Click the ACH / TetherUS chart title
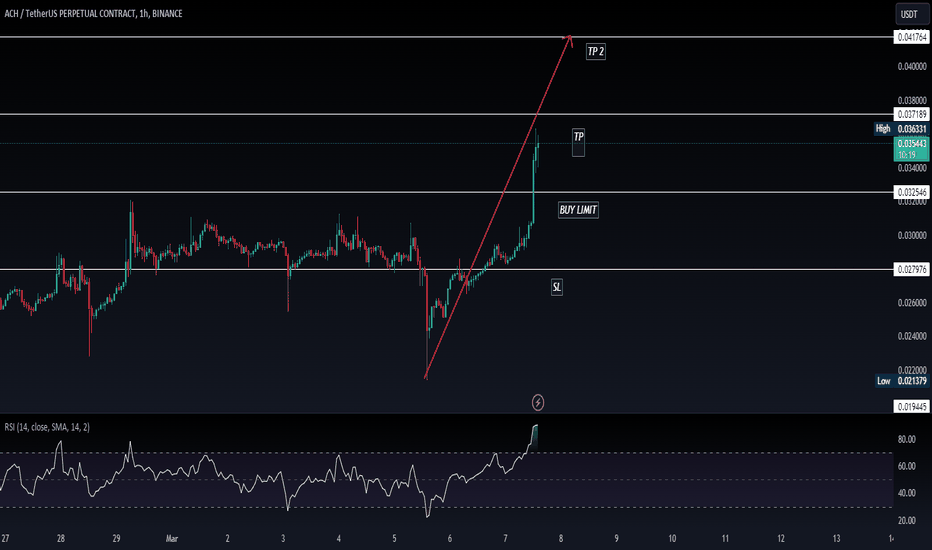This screenshot has height=550, width=932. point(93,13)
